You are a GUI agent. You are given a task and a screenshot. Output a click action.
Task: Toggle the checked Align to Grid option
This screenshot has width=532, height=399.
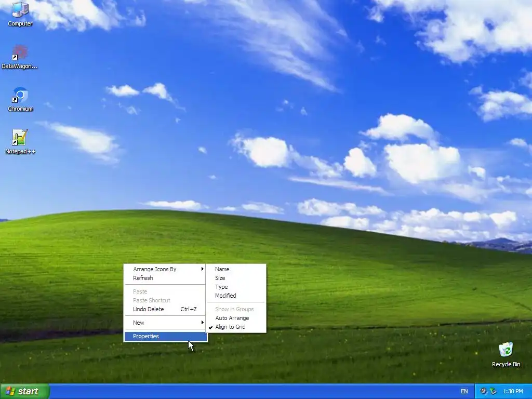click(x=236, y=327)
